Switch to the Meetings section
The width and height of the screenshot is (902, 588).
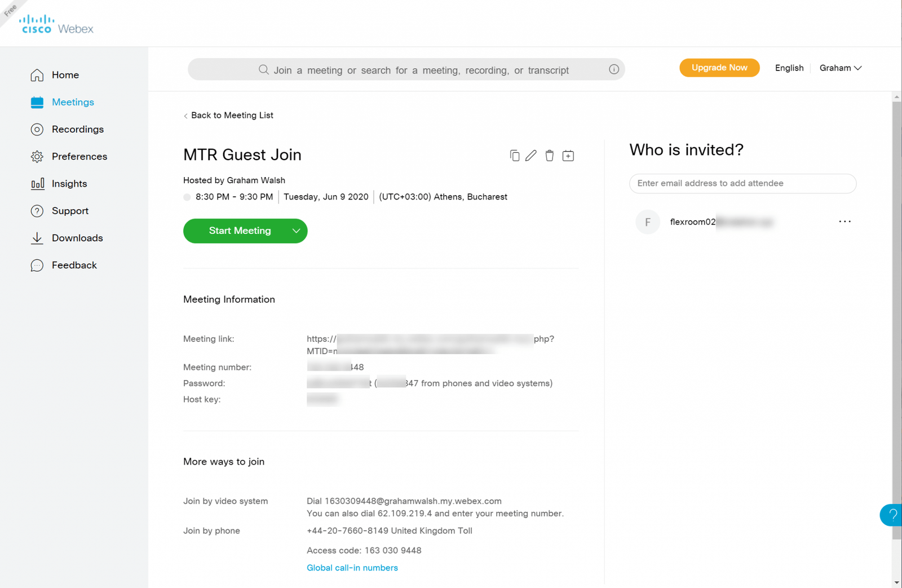72,102
